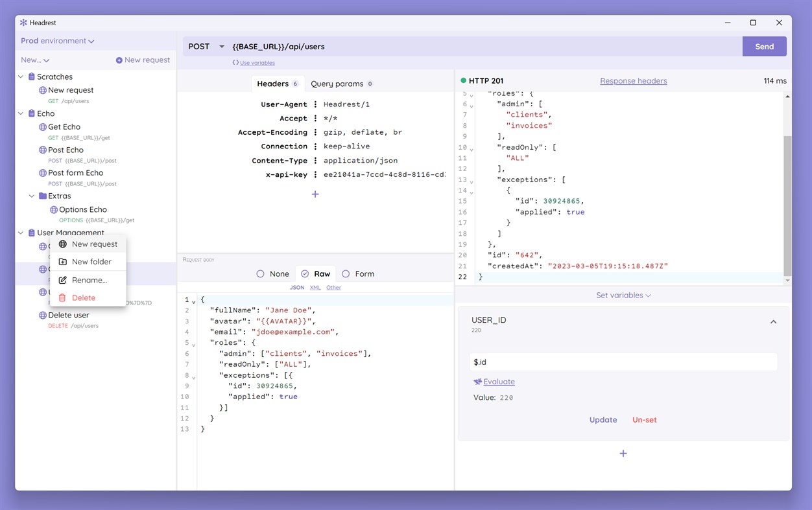Click the scroll-down arrow of response scrollbar
Image resolution: width=812 pixels, height=510 pixels.
(x=787, y=281)
